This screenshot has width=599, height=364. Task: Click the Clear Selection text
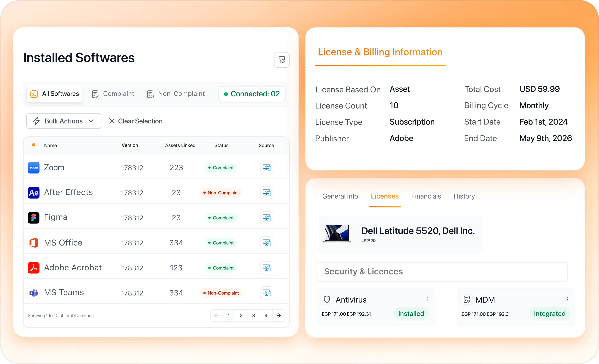click(x=140, y=121)
